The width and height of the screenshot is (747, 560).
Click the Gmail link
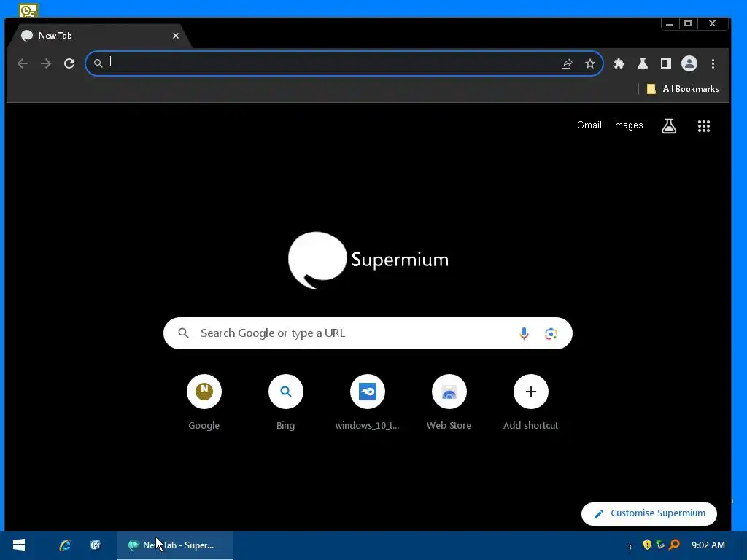tap(589, 125)
